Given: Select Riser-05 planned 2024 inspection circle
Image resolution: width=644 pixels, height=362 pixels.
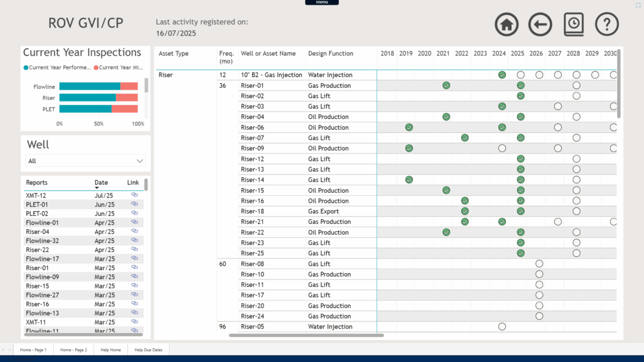Looking at the screenshot, I should [502, 327].
